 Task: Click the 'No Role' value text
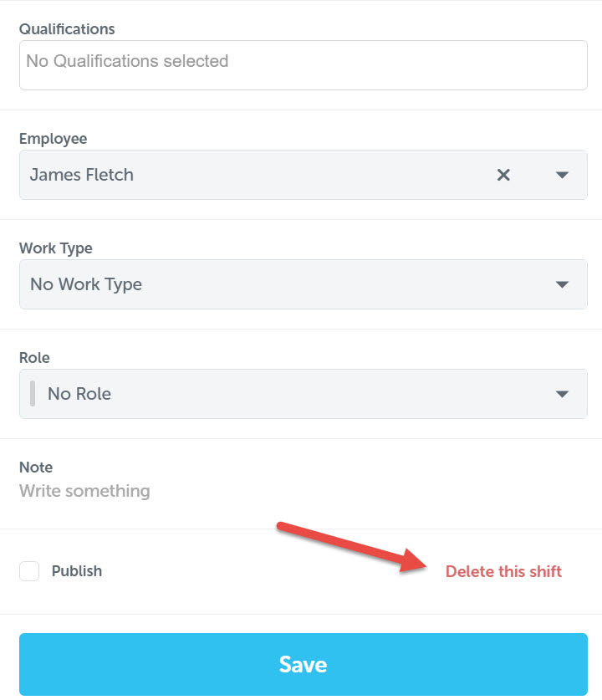(x=79, y=394)
